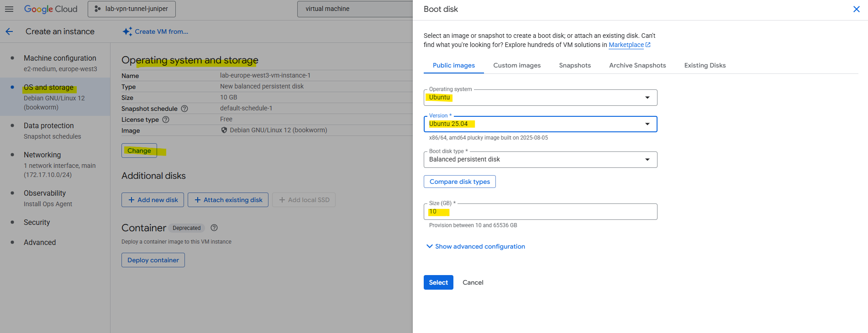868x333 pixels.
Task: Click the greyed Add local SSD button
Action: (x=304, y=200)
